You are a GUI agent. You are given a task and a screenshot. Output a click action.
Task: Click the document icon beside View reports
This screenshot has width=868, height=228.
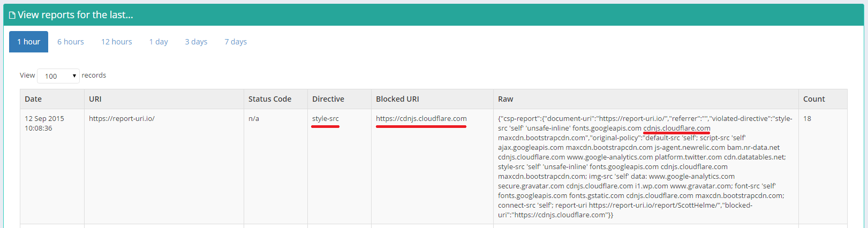pyautogui.click(x=12, y=16)
